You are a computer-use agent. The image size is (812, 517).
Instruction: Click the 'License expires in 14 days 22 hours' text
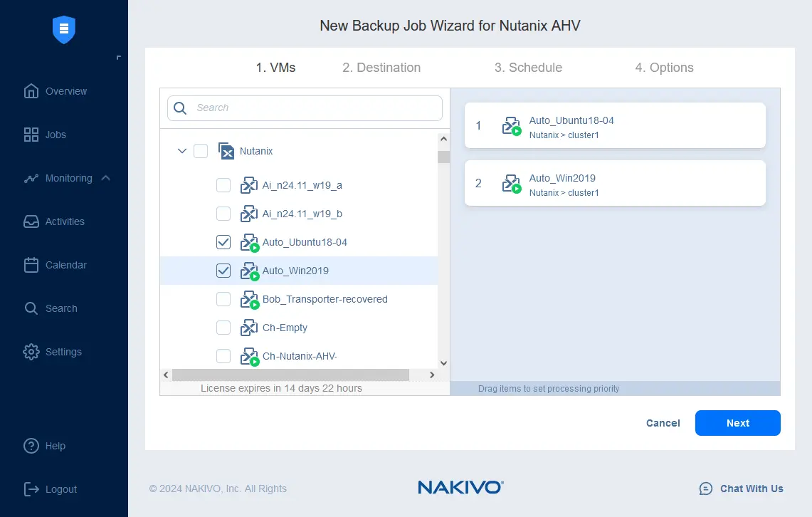tap(281, 388)
